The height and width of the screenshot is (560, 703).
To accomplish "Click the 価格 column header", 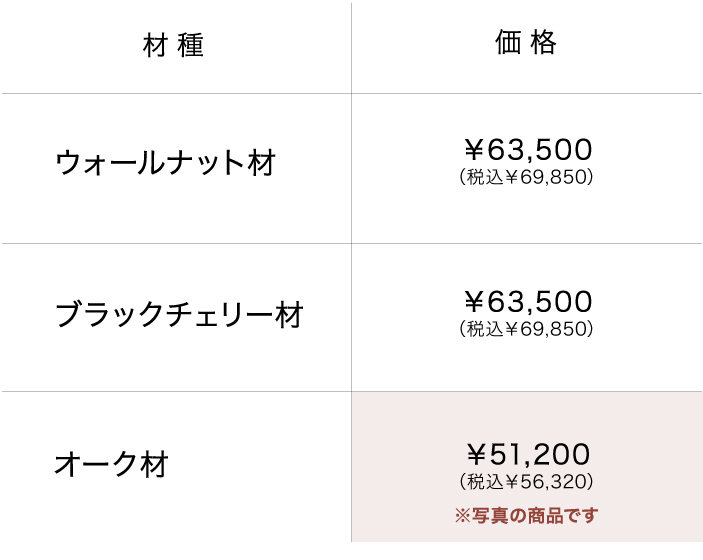I will click(526, 43).
